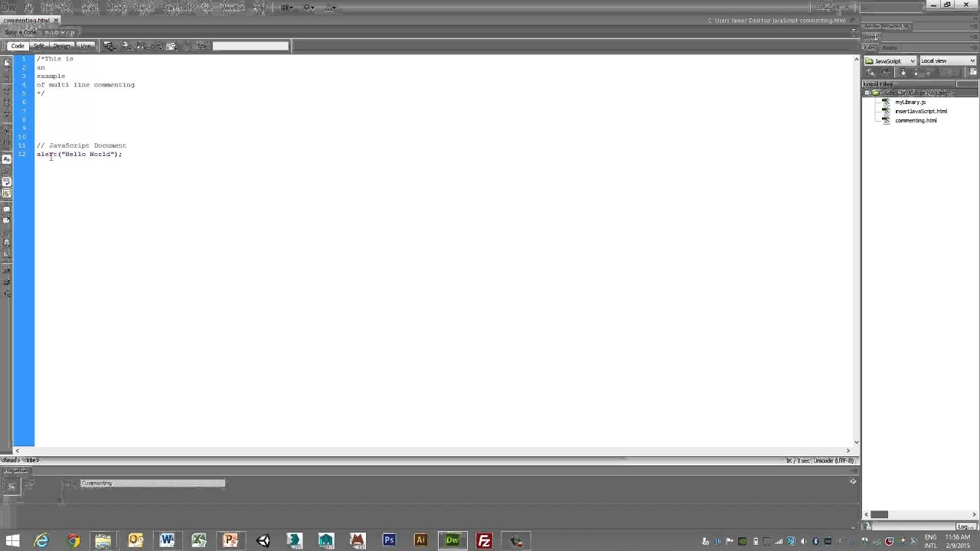This screenshot has height=551, width=980.
Task: Open the Site menu
Action: point(206,7)
